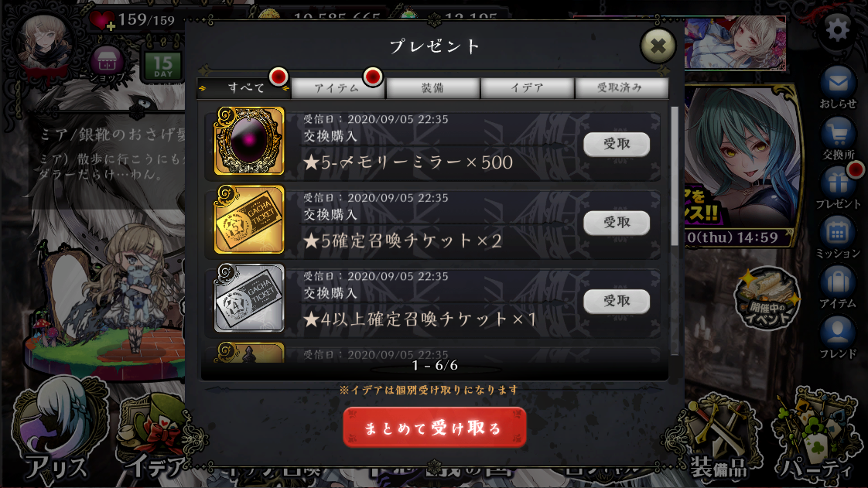Click まとめて受け取る red button
The image size is (868, 488).
(x=435, y=427)
